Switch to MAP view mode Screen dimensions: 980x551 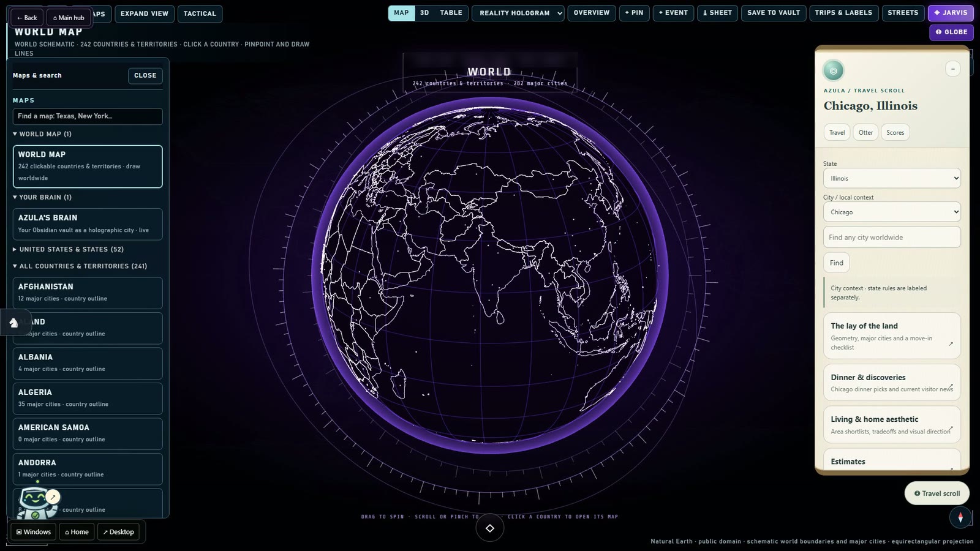[401, 13]
